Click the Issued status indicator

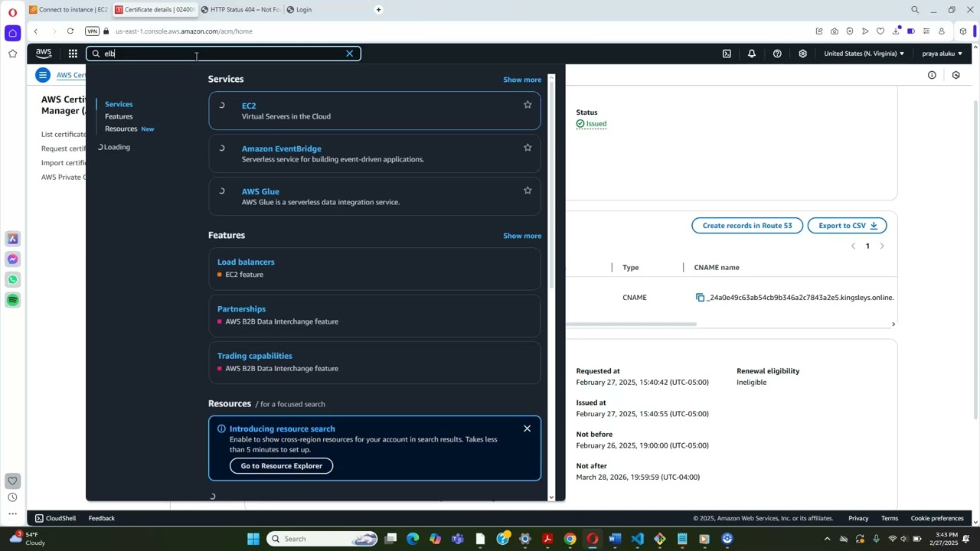coord(592,123)
